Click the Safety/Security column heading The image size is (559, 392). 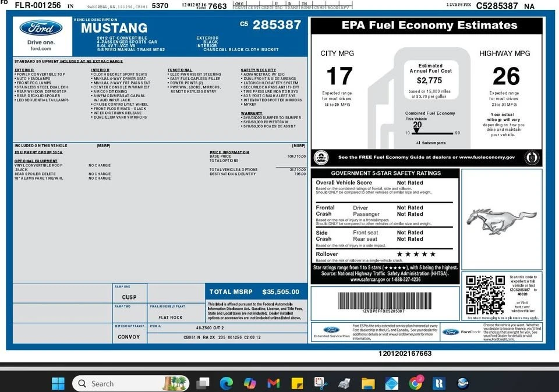click(258, 70)
